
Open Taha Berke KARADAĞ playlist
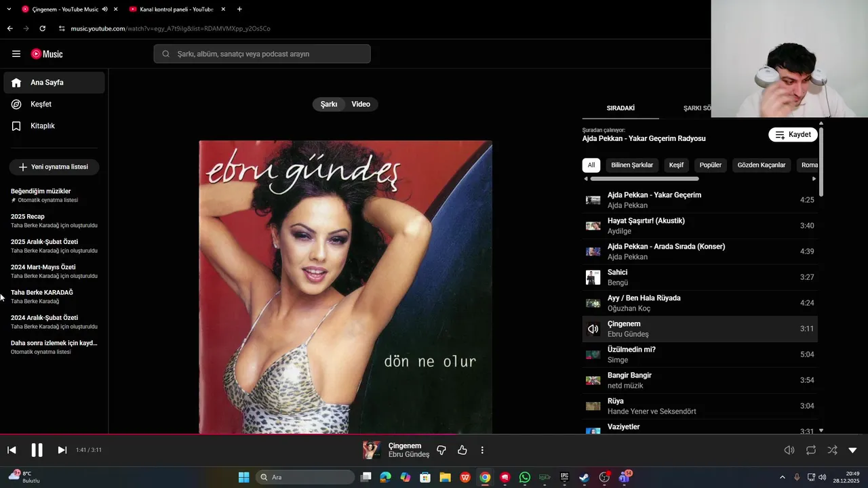[x=54, y=296]
